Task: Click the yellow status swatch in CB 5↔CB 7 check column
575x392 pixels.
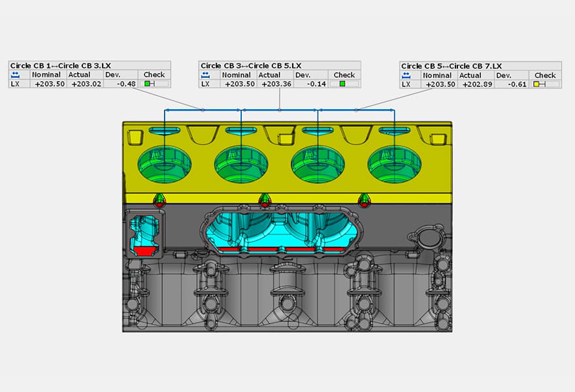Action: tap(538, 84)
